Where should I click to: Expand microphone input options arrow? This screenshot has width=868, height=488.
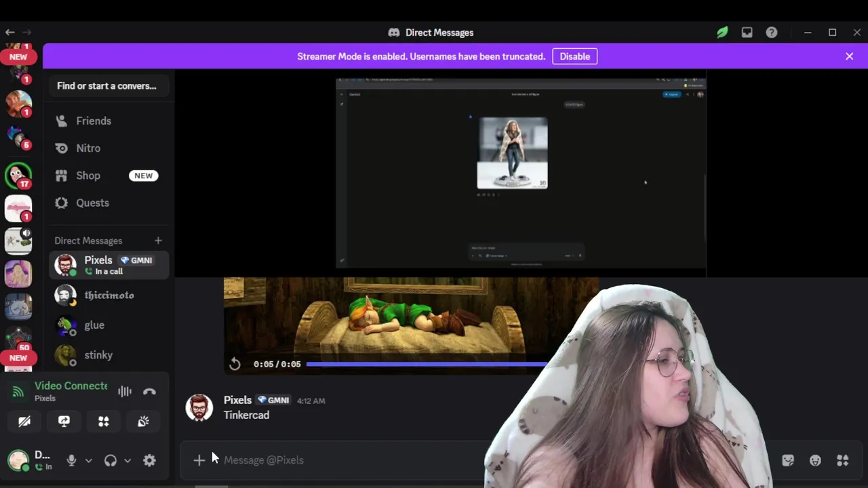88,460
